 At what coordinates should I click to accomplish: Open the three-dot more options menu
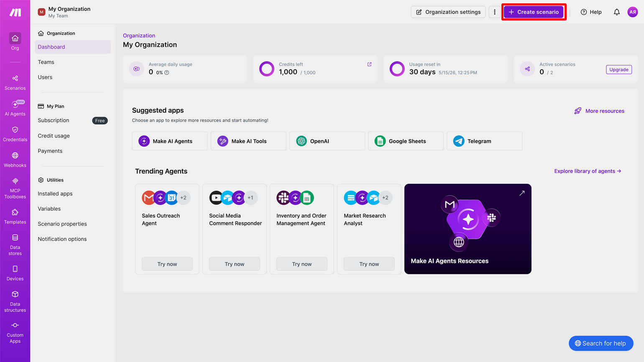[x=495, y=12]
